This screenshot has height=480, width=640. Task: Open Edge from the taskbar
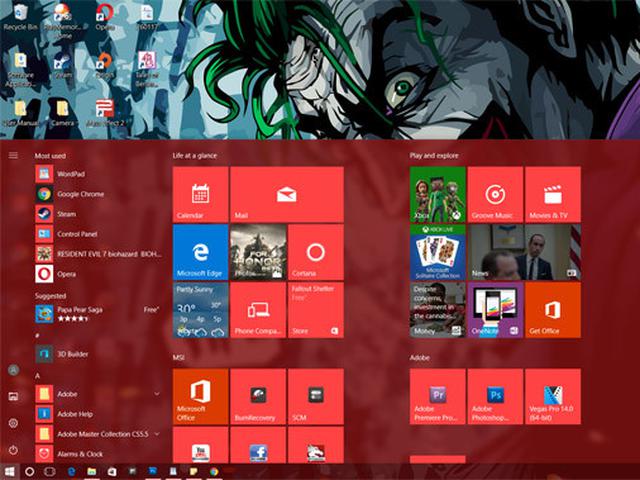72,472
